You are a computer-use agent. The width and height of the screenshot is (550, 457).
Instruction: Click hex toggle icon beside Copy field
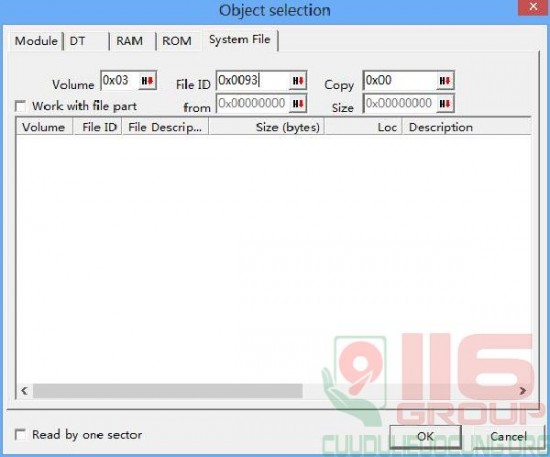click(x=445, y=81)
